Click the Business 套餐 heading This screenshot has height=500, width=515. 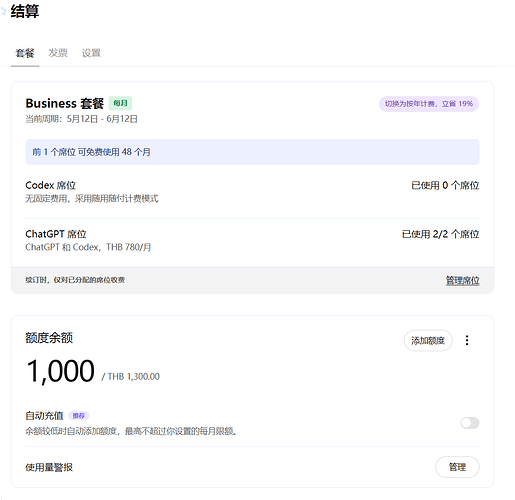65,103
